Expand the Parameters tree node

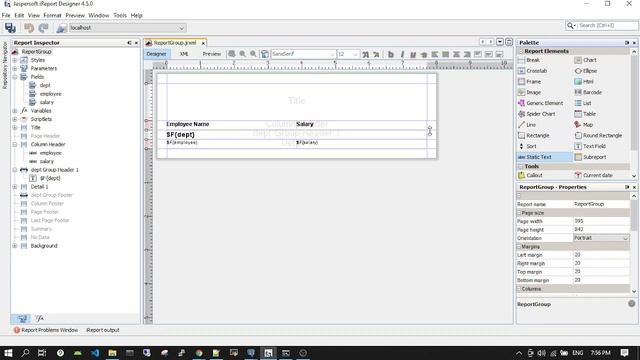(x=15, y=69)
